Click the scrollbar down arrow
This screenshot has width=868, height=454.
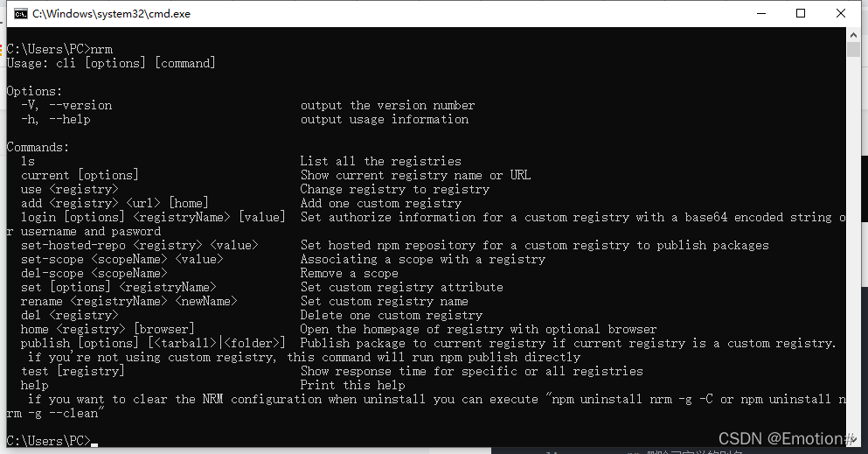[x=853, y=440]
